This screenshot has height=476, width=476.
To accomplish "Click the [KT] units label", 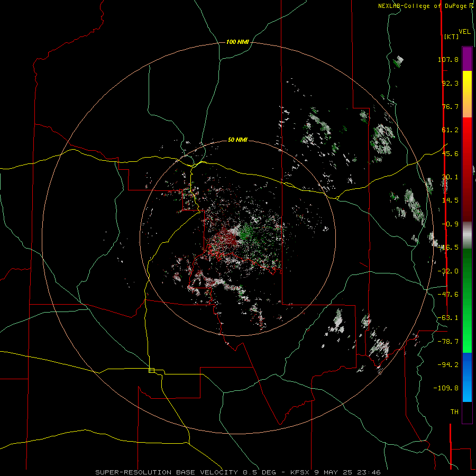I will pos(451,36).
